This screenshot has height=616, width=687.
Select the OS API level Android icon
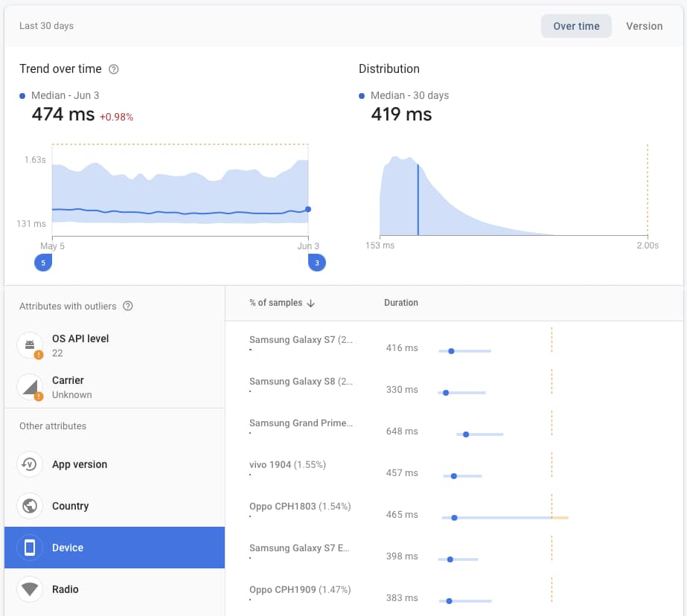tap(30, 345)
